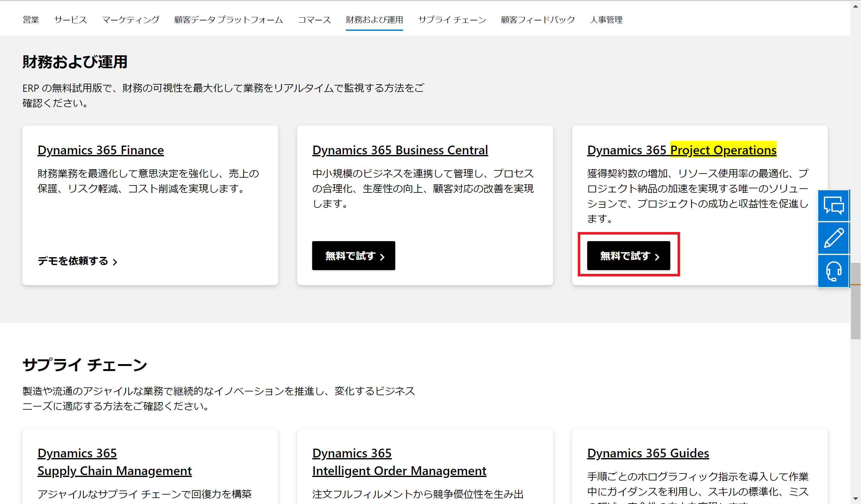This screenshot has width=861, height=504.
Task: Select the サービス tab
Action: click(x=71, y=20)
